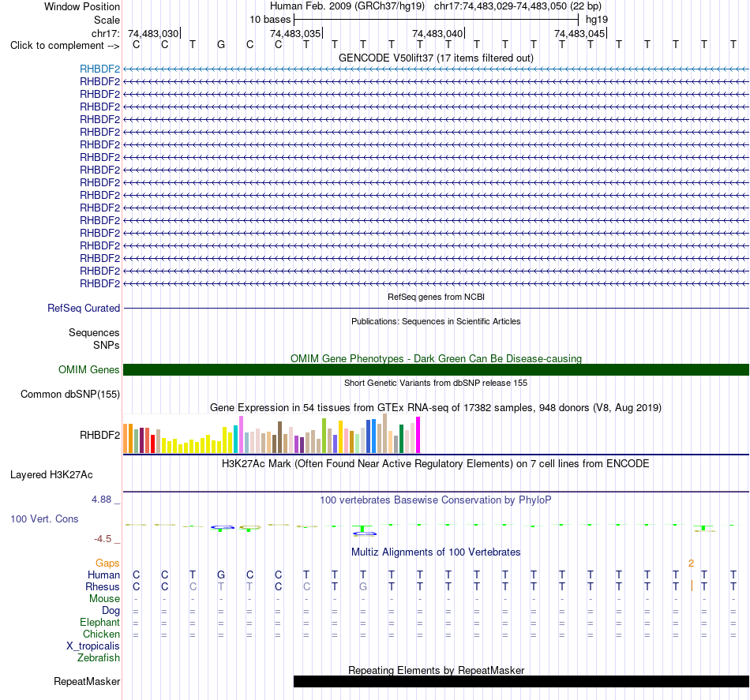This screenshot has height=700, width=750.
Task: Click the RepeatMasker track label
Action: coord(87,681)
